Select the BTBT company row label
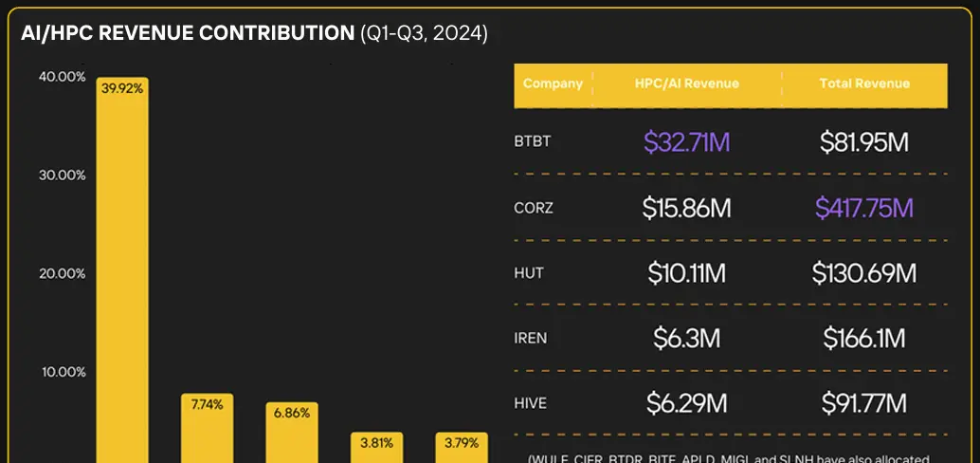The height and width of the screenshot is (463, 980). click(532, 142)
